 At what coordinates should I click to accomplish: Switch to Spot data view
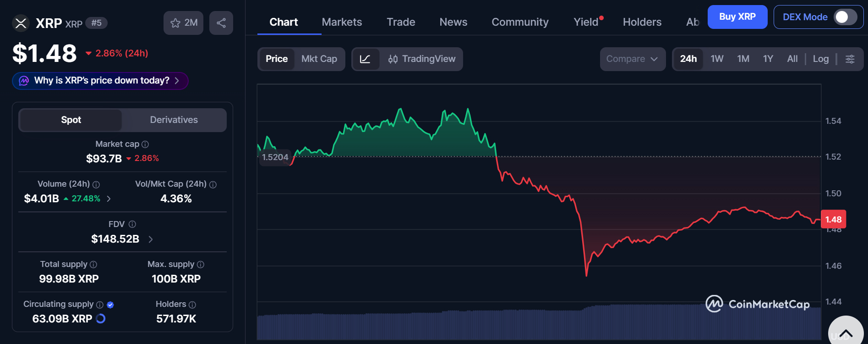[71, 120]
